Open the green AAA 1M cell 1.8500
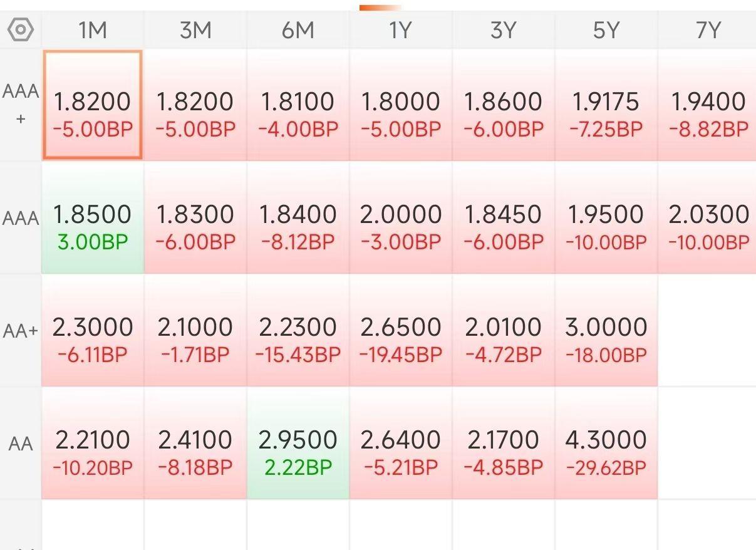The image size is (756, 550). [93, 218]
